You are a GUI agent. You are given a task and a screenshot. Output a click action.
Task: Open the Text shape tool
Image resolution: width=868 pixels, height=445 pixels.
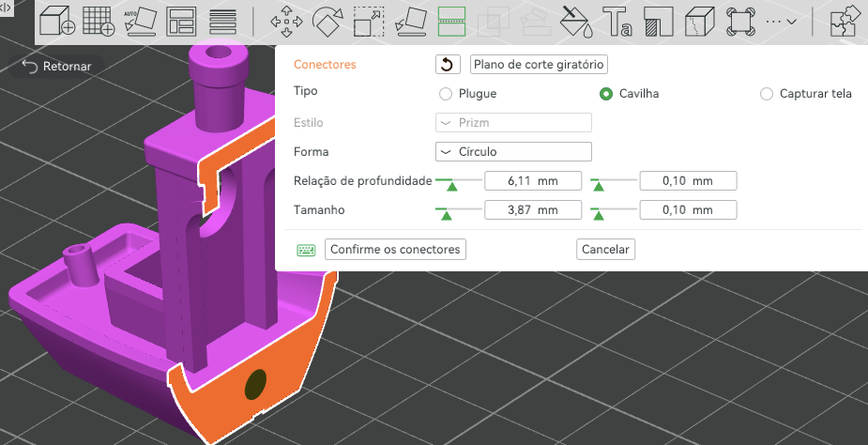[617, 22]
